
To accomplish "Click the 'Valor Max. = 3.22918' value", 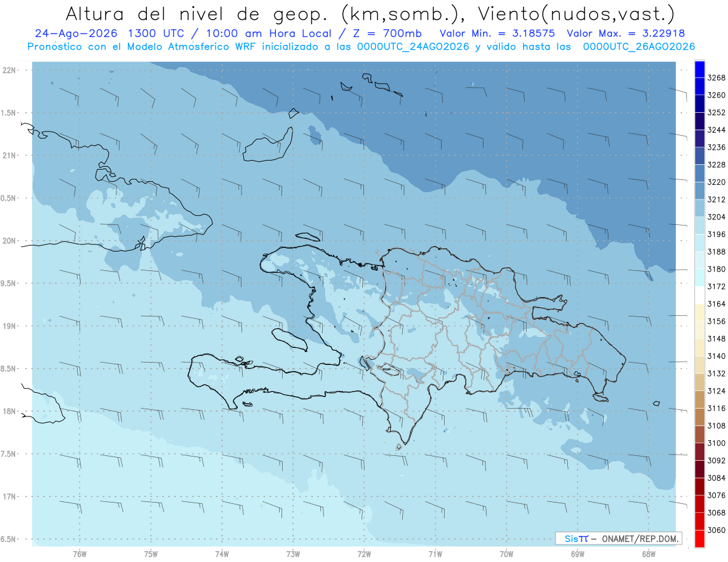I will click(x=625, y=33).
